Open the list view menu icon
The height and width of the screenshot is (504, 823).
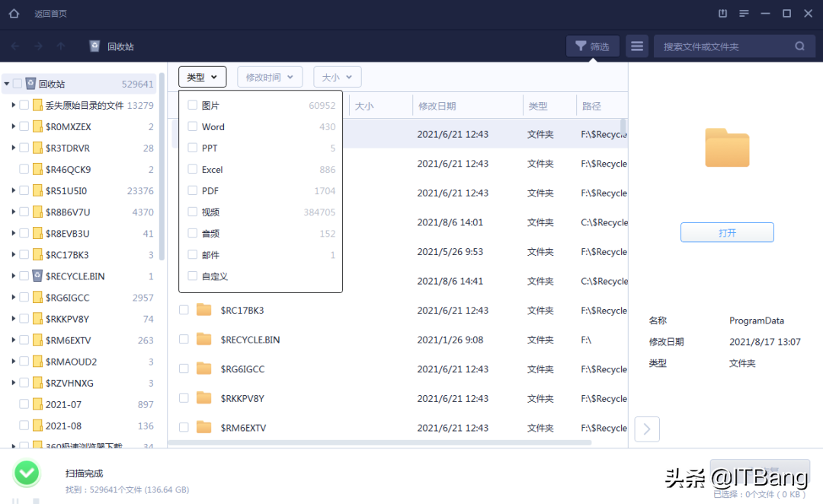(637, 46)
